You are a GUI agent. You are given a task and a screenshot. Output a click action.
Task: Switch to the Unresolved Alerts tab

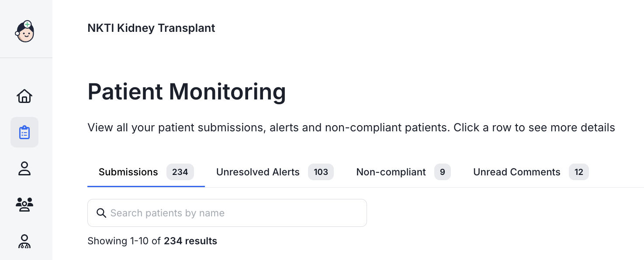258,172
